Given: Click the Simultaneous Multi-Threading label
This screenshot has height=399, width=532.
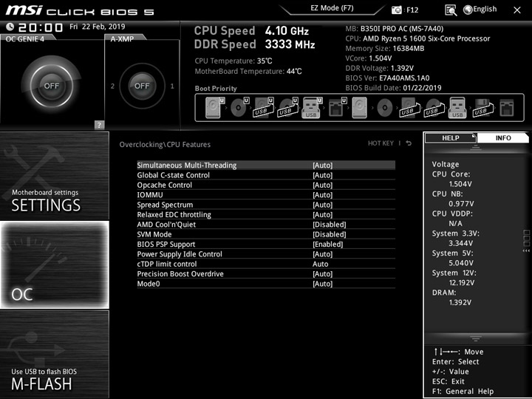Looking at the screenshot, I should (187, 166).
